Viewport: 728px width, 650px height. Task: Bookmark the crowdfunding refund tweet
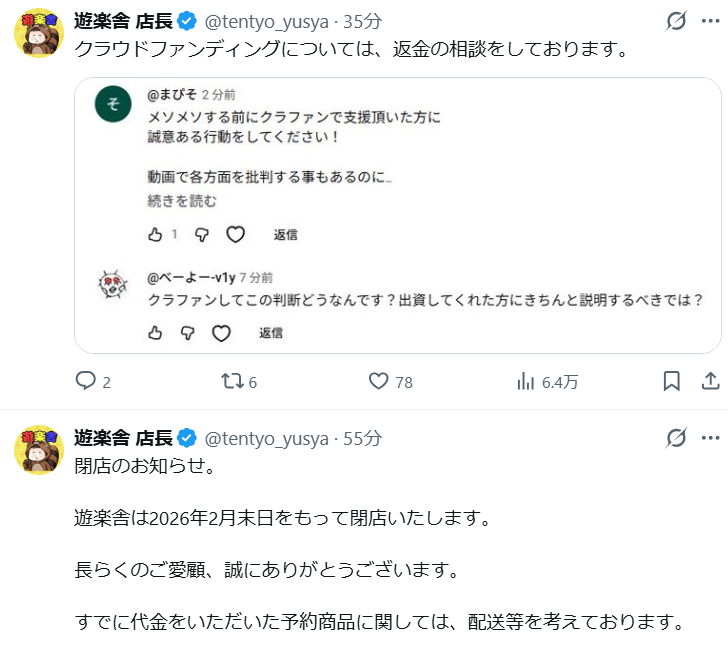tap(672, 381)
